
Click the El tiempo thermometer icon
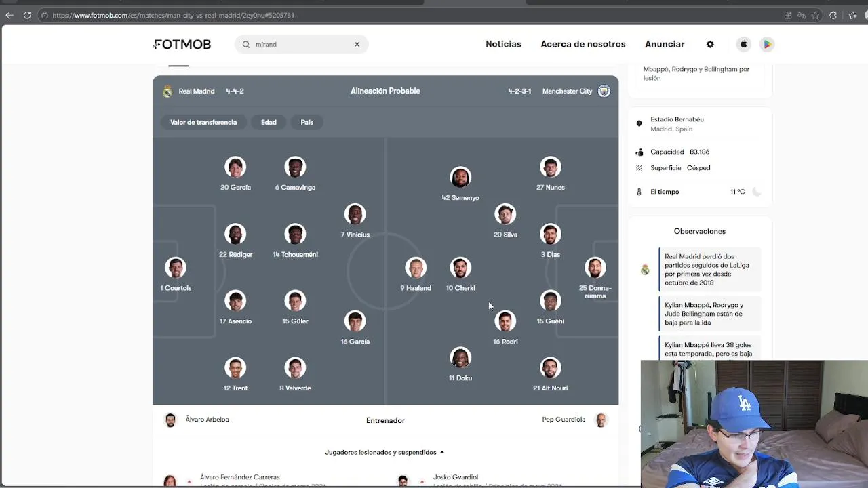click(639, 192)
